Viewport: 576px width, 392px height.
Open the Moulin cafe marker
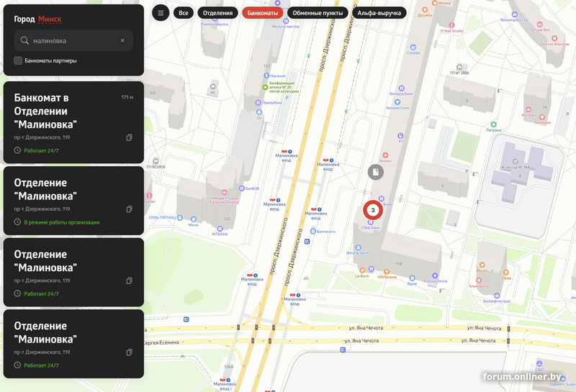482,265
